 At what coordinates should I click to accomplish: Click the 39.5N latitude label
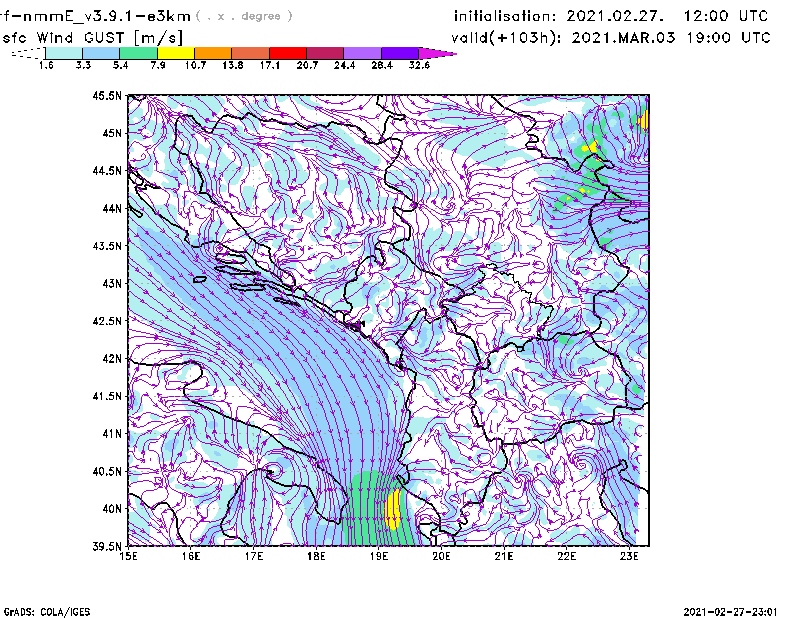click(107, 547)
